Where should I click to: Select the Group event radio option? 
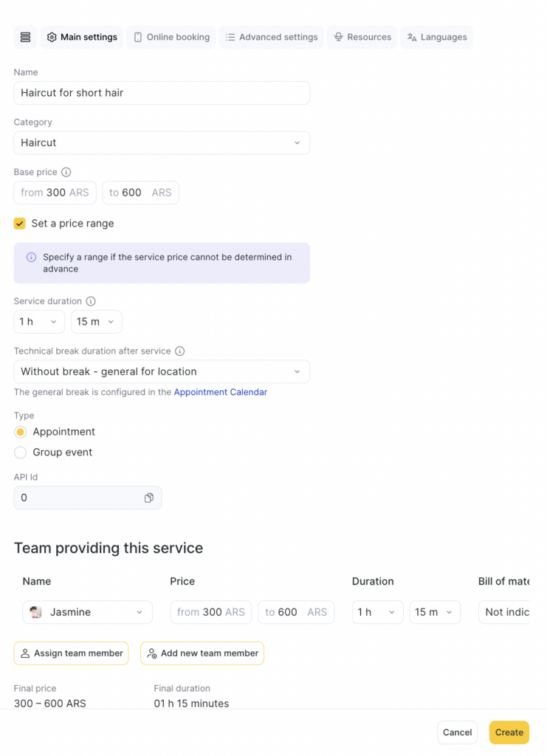(x=21, y=453)
